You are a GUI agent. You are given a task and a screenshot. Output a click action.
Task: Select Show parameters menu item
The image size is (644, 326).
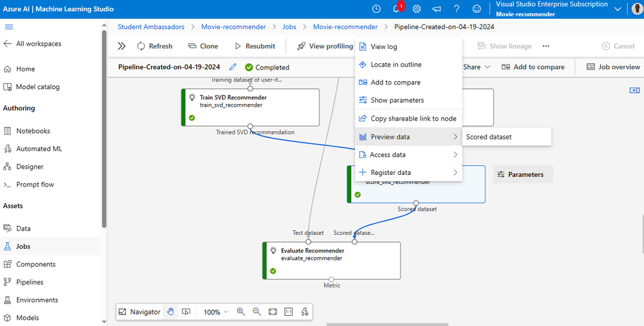click(409, 100)
